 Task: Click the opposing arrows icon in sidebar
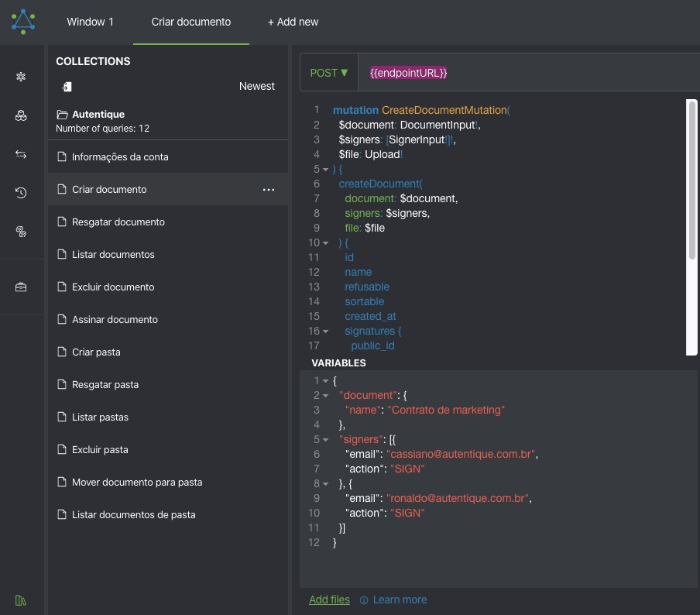(x=21, y=154)
